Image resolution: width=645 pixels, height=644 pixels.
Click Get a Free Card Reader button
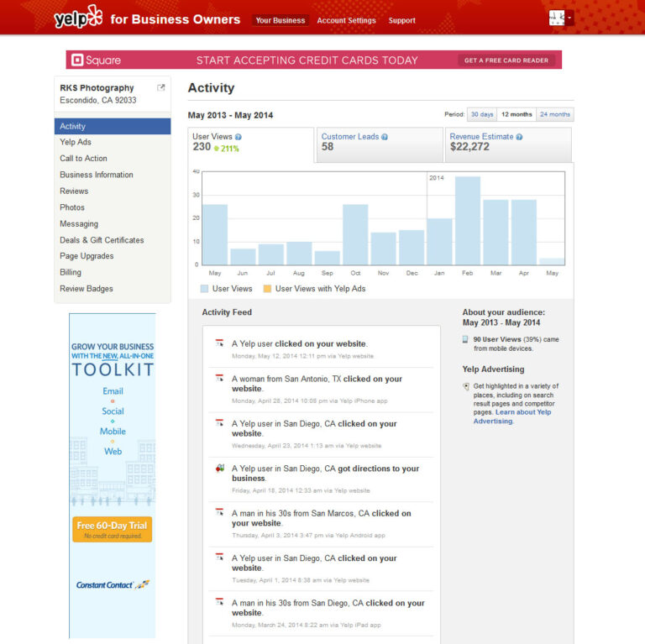coord(506,60)
